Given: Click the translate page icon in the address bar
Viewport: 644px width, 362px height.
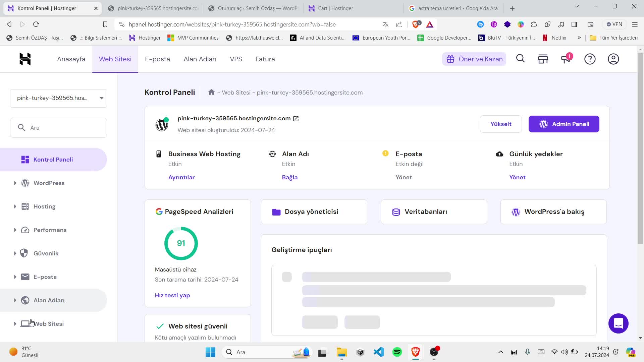Looking at the screenshot, I should click(385, 24).
